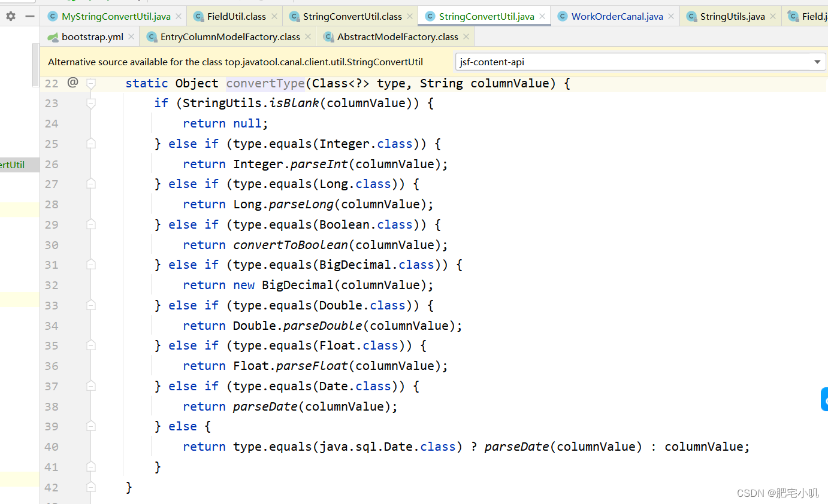Toggle code folding marker at line 25

point(90,143)
